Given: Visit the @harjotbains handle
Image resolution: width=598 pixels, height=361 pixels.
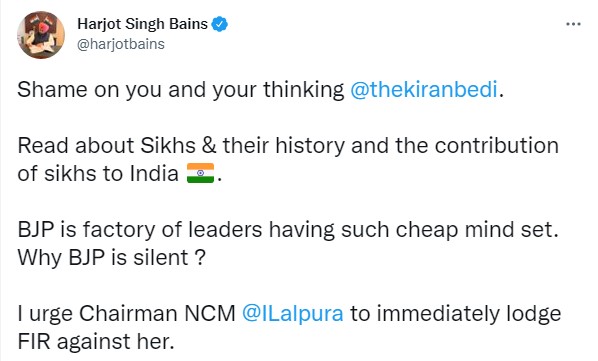Looking at the screenshot, I should (121, 44).
